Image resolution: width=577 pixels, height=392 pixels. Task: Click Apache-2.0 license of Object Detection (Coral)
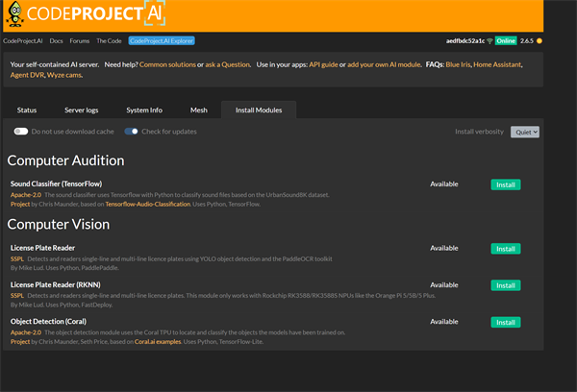(26, 332)
